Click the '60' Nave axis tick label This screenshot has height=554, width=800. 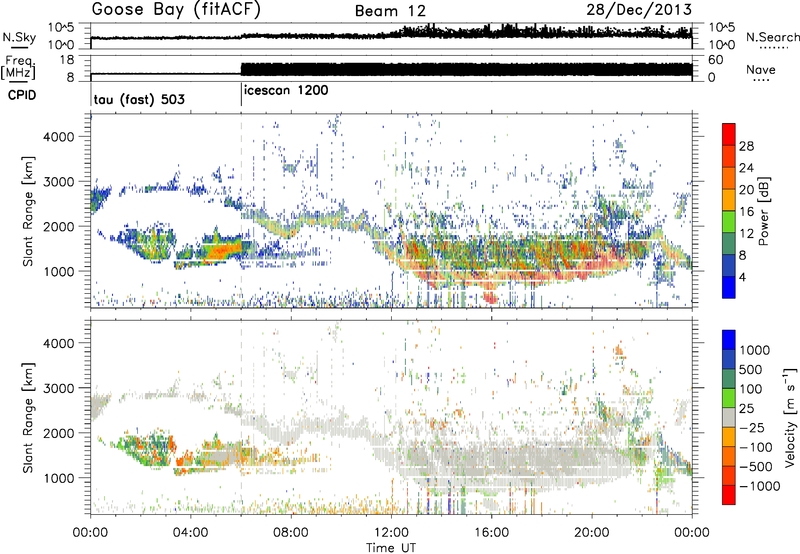click(715, 60)
